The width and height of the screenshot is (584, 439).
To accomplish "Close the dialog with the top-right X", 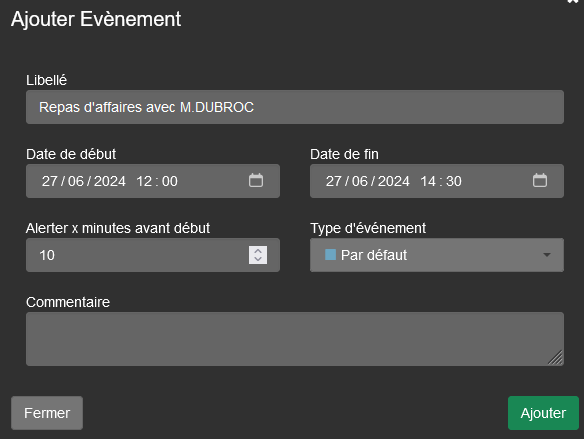I will (x=573, y=1).
